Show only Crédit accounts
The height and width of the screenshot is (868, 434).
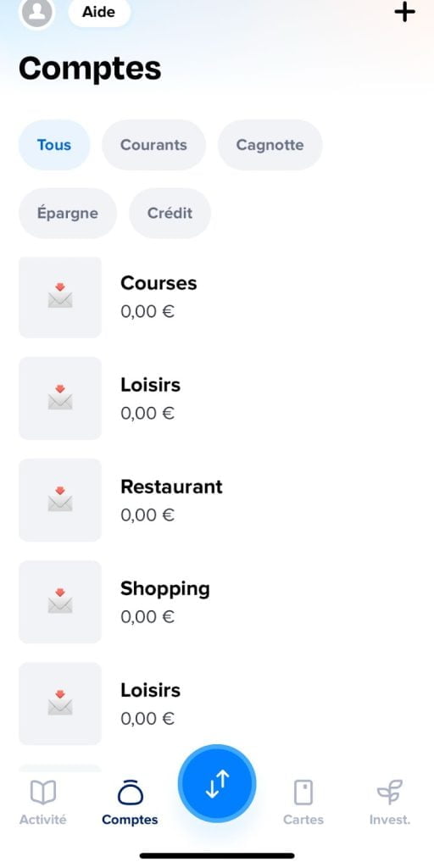pyautogui.click(x=170, y=213)
